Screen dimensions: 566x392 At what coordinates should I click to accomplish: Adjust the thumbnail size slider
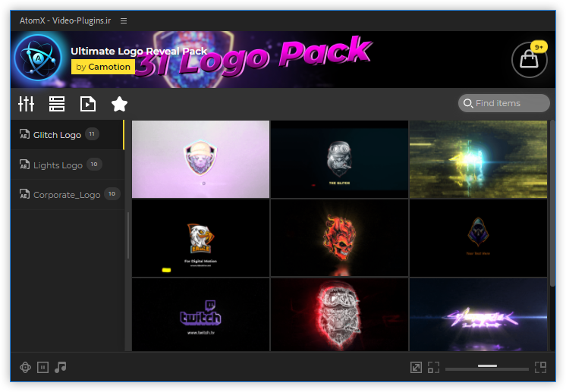tap(487, 368)
